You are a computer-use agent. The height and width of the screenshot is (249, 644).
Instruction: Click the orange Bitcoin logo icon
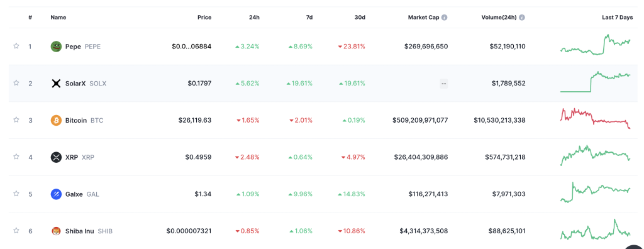(56, 120)
